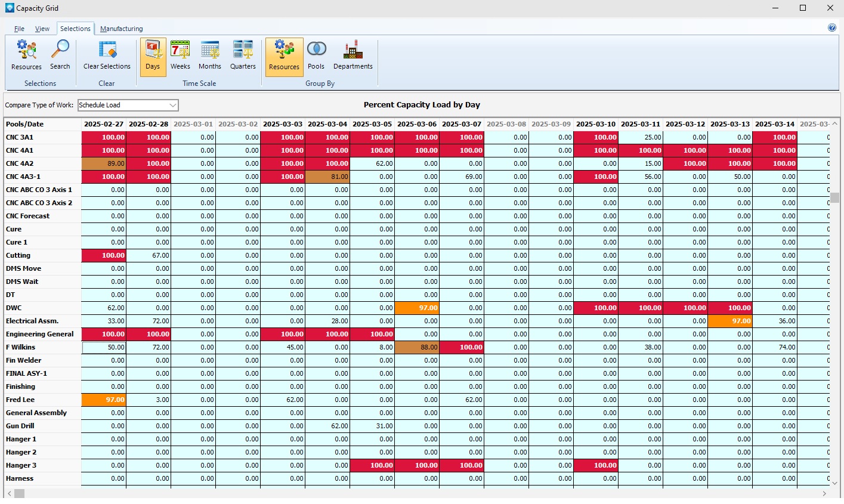This screenshot has width=844, height=504.
Task: Select the 2025-03-10 column header
Action: [596, 124]
